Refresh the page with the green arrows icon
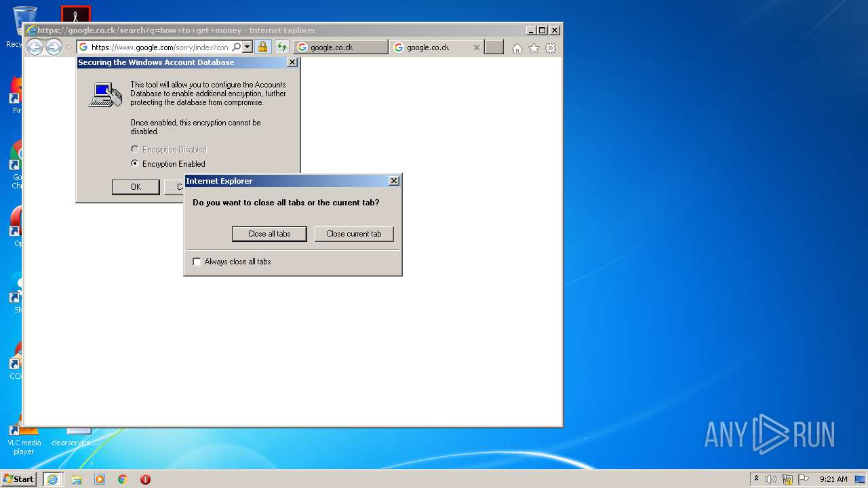868x488 pixels. [282, 47]
